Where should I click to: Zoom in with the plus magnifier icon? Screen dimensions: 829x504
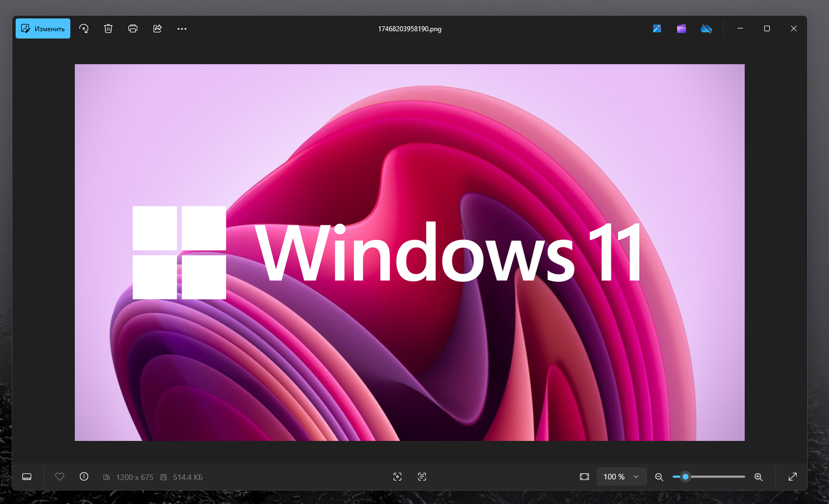[x=759, y=477]
